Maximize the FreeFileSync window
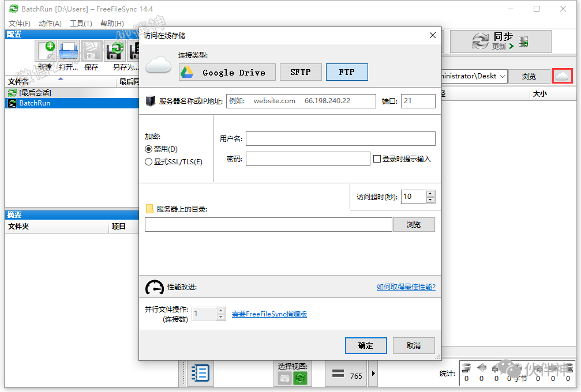The height and width of the screenshot is (392, 581). pyautogui.click(x=537, y=9)
